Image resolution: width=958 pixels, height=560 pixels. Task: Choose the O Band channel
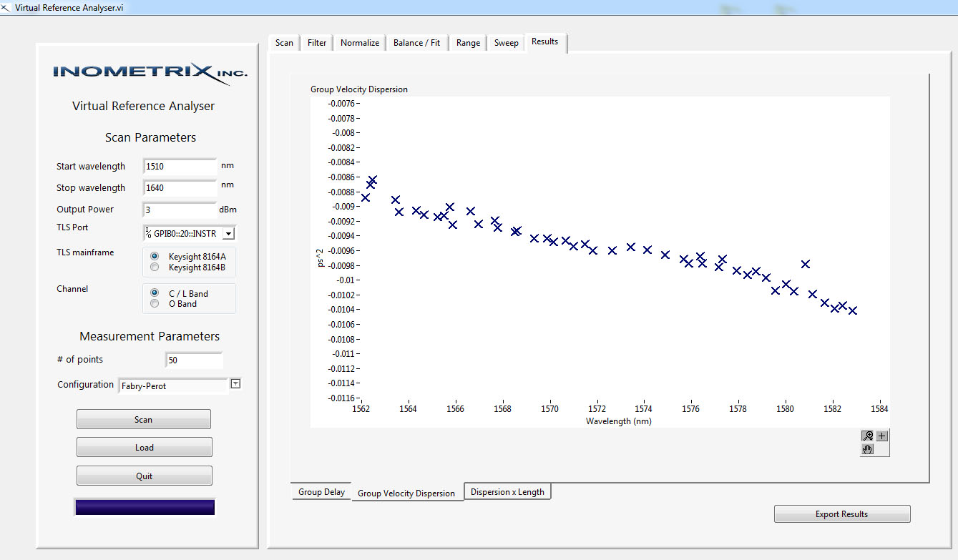pyautogui.click(x=155, y=304)
